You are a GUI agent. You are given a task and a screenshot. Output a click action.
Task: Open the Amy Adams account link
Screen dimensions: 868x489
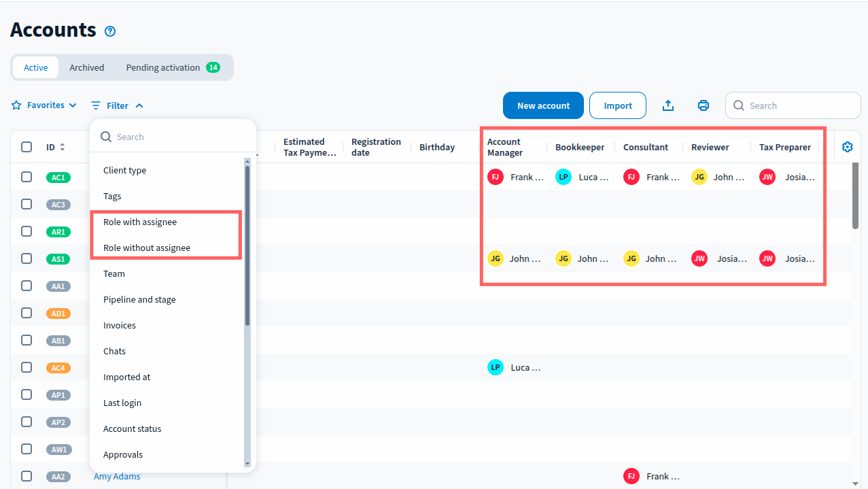117,477
